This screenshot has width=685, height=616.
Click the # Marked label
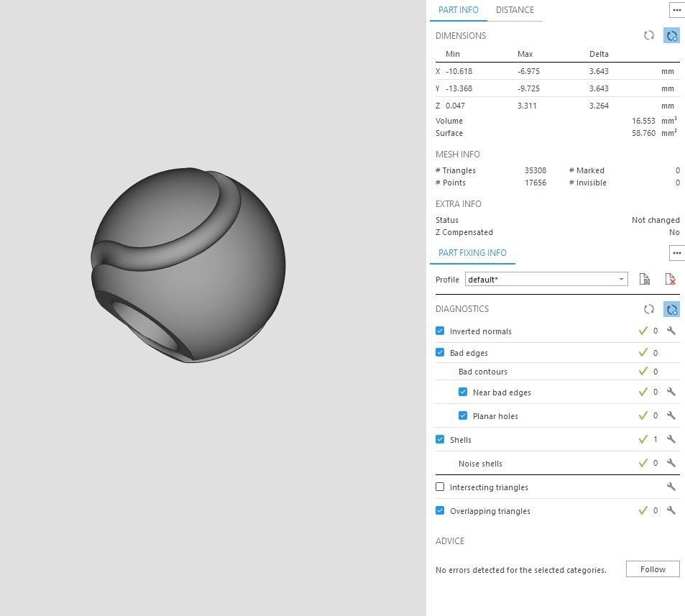coord(587,170)
